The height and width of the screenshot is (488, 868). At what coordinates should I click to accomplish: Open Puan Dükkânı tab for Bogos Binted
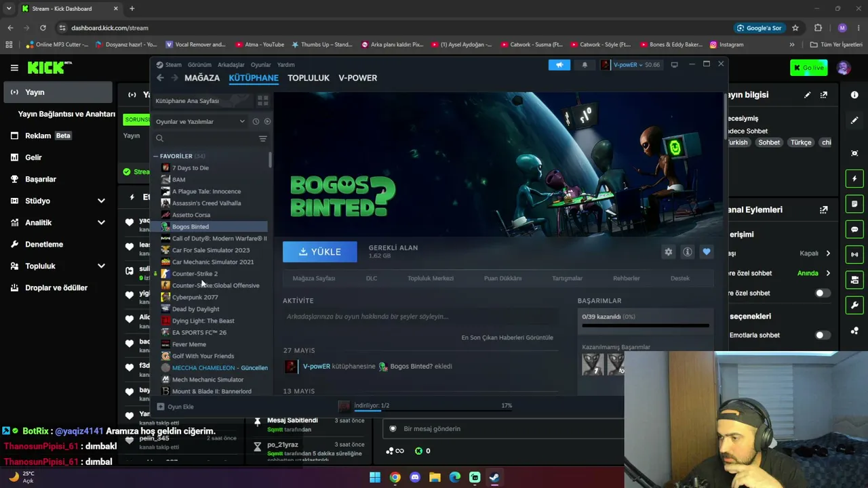point(502,279)
